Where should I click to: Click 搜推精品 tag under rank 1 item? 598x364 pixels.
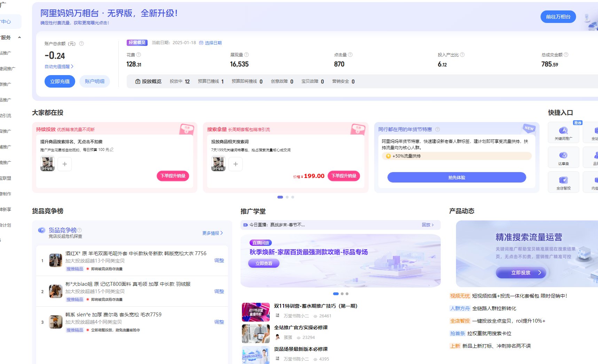pyautogui.click(x=75, y=269)
